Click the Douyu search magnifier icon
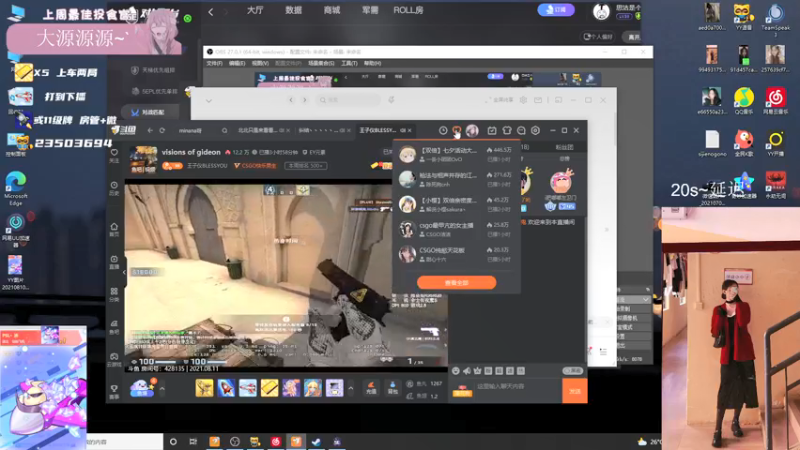The width and height of the screenshot is (800, 450). 224,131
